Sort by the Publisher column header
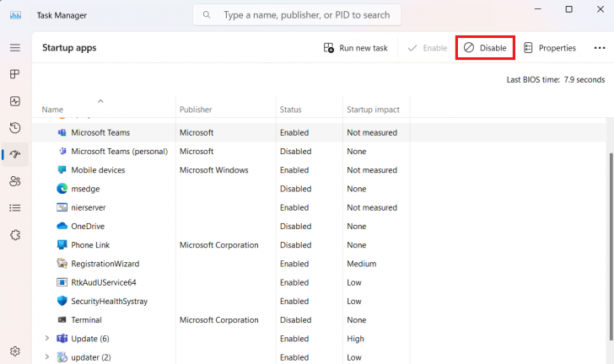Image resolution: width=614 pixels, height=364 pixels. [196, 110]
